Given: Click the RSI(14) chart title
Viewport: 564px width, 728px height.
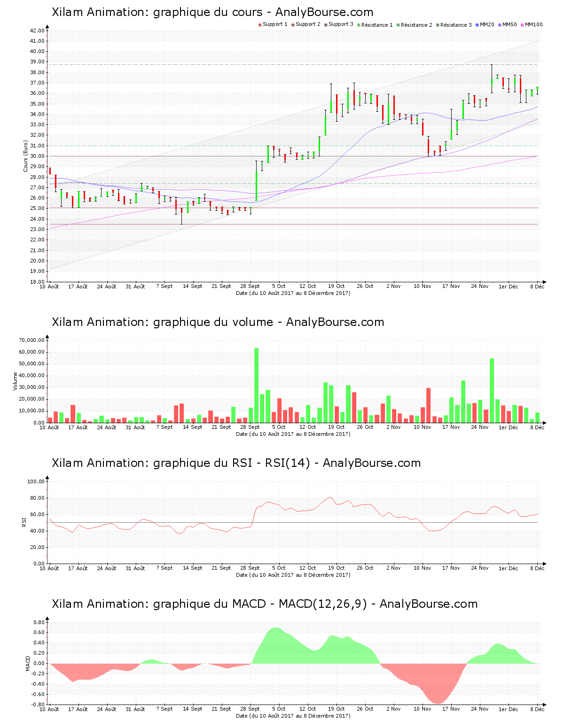Looking at the screenshot, I should (236, 463).
